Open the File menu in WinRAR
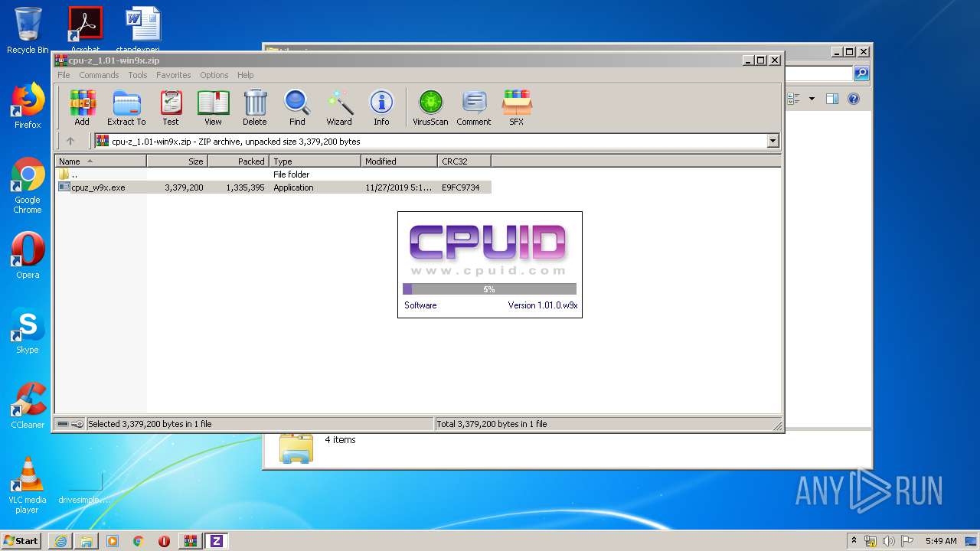 pyautogui.click(x=64, y=75)
